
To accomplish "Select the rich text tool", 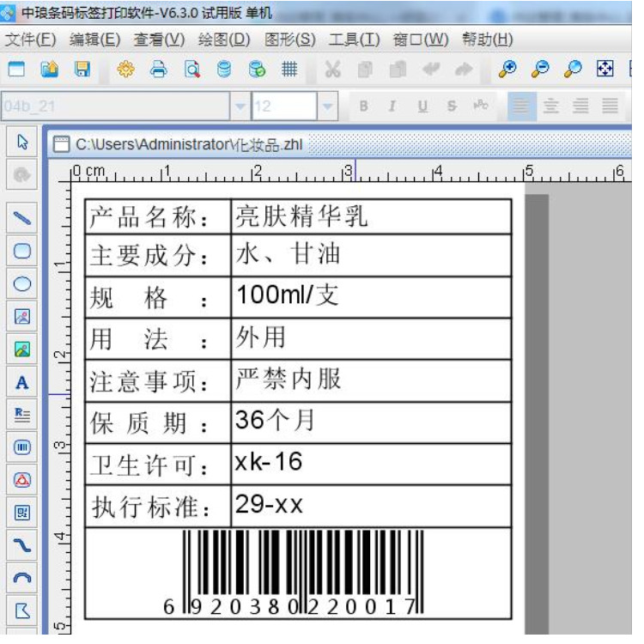I will 22,415.
